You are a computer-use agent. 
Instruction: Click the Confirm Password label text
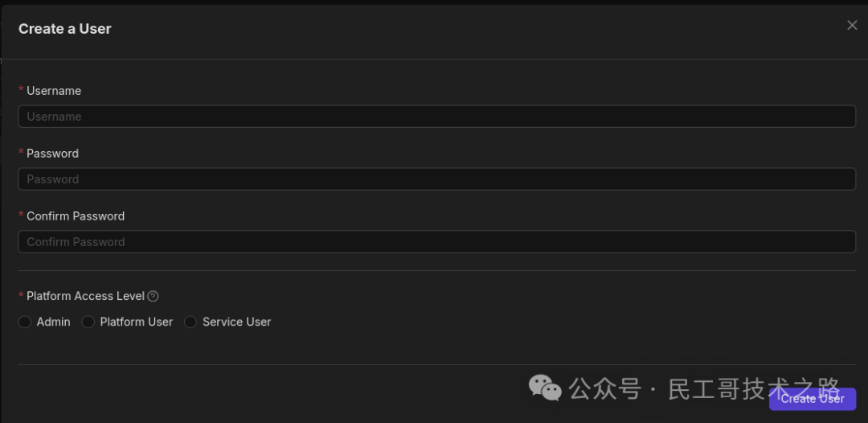[76, 216]
